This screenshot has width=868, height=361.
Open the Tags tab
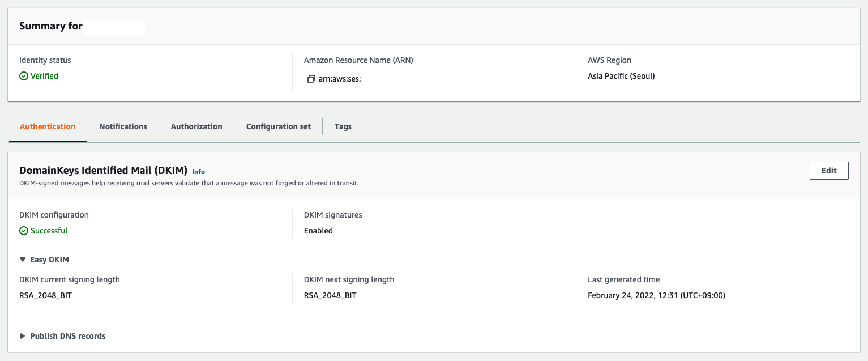coord(343,126)
